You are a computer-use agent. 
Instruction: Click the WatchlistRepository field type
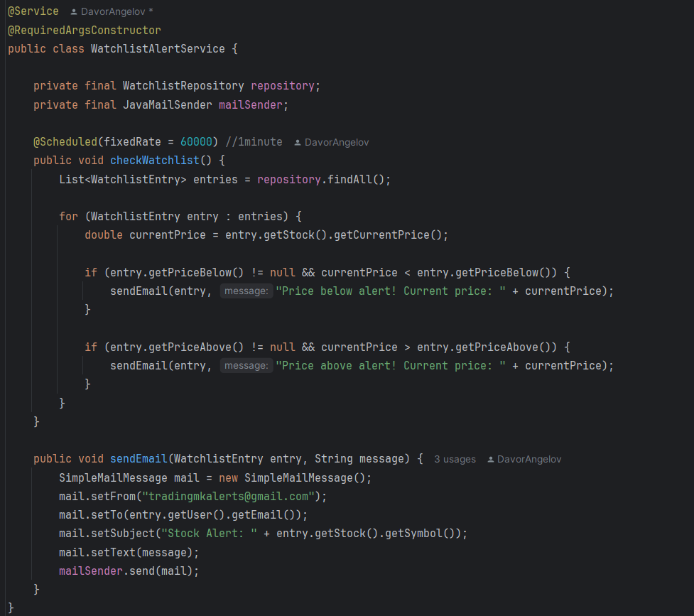pos(183,86)
